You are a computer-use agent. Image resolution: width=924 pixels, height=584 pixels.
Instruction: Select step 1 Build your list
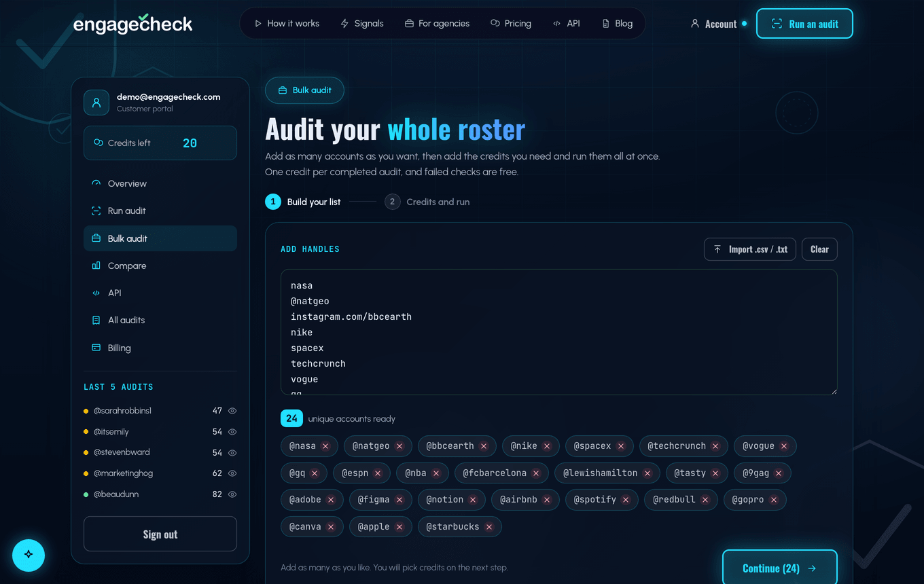(x=303, y=202)
